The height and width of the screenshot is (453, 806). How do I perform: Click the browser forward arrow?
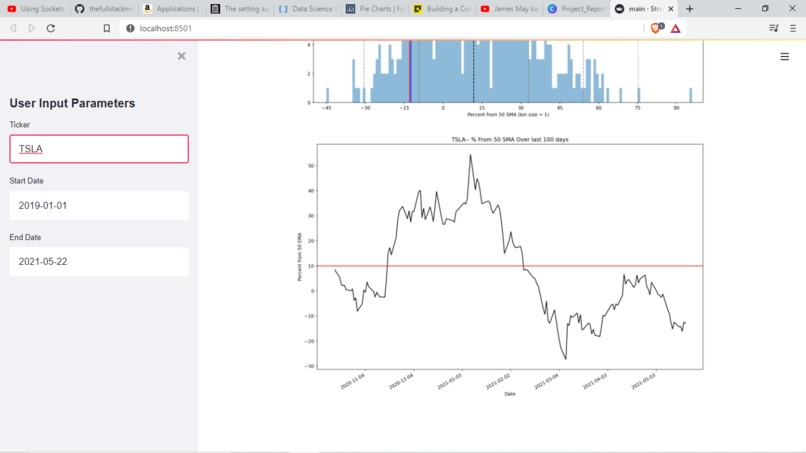(x=32, y=28)
